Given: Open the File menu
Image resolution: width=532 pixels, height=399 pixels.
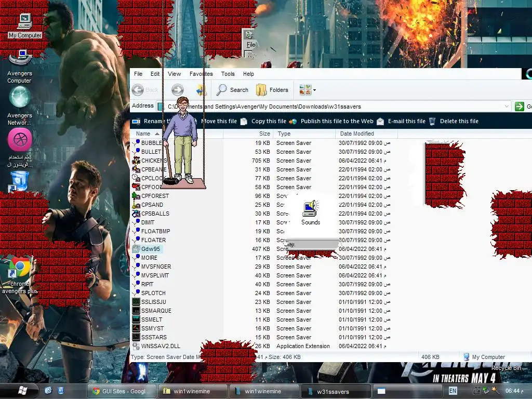Looking at the screenshot, I should click(x=138, y=74).
